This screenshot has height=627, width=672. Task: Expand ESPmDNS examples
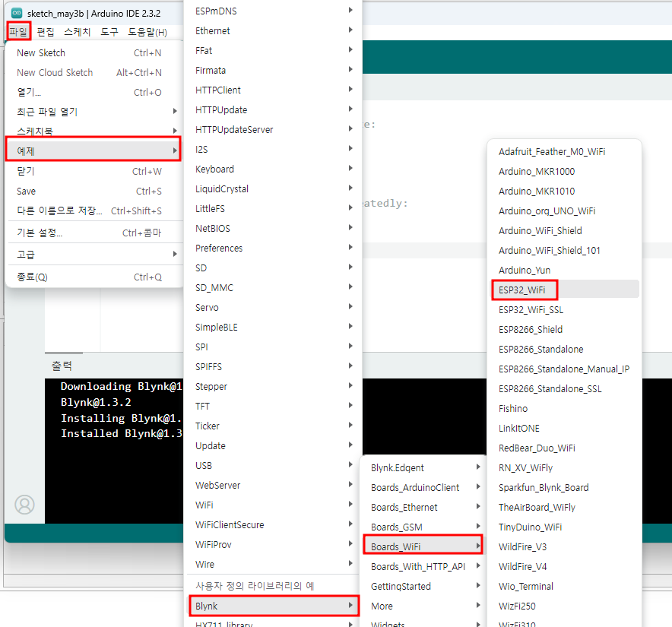coord(274,11)
